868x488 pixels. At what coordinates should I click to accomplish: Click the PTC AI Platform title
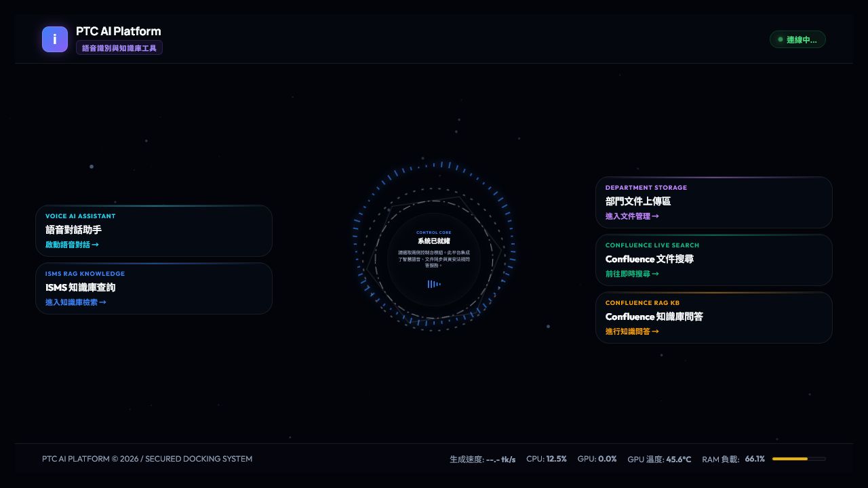(119, 31)
